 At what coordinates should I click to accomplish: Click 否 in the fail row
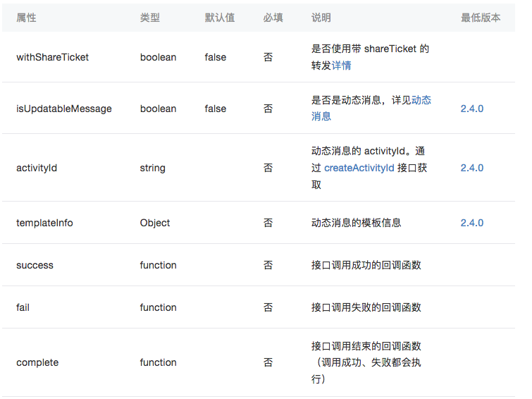coord(268,307)
